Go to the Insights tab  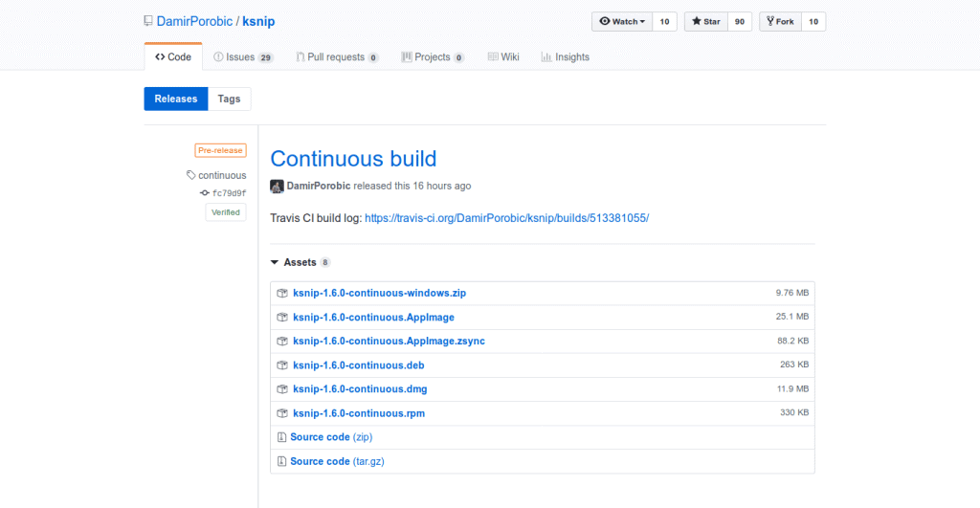point(565,57)
